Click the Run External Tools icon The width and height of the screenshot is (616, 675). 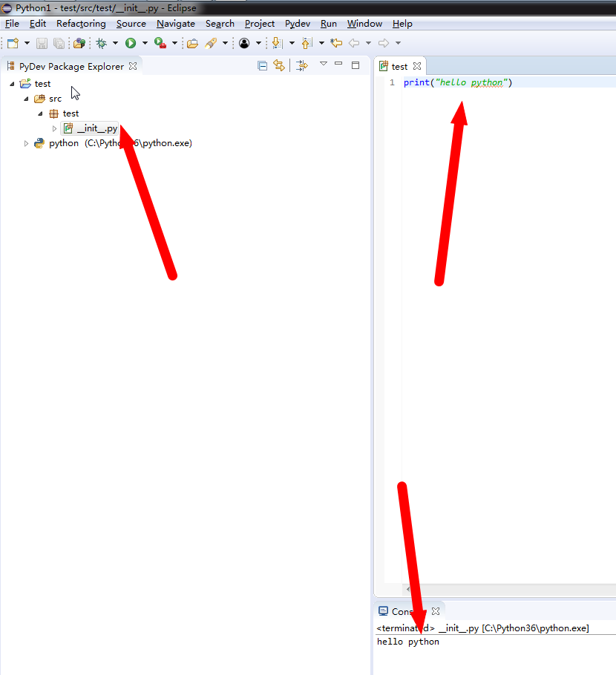click(160, 43)
